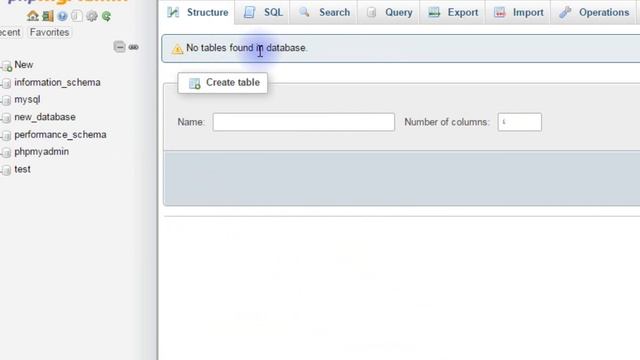This screenshot has height=360, width=640.
Task: Open the Search tab
Action: coord(324,12)
